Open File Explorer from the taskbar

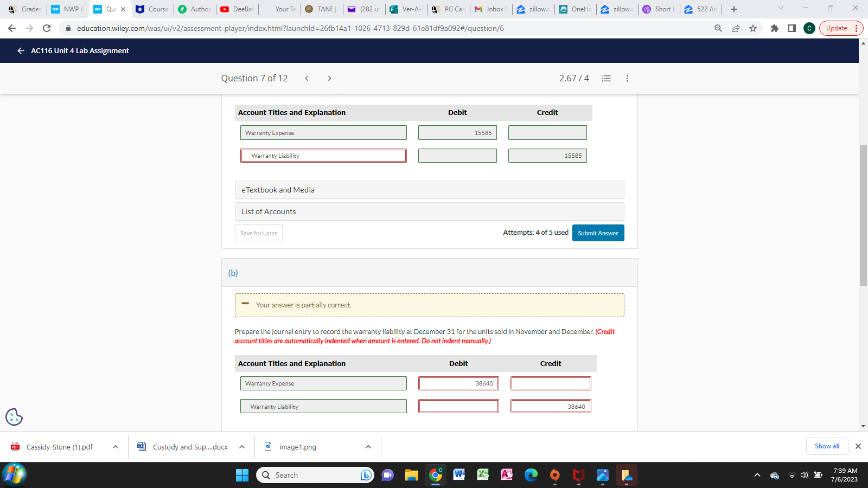(x=411, y=475)
